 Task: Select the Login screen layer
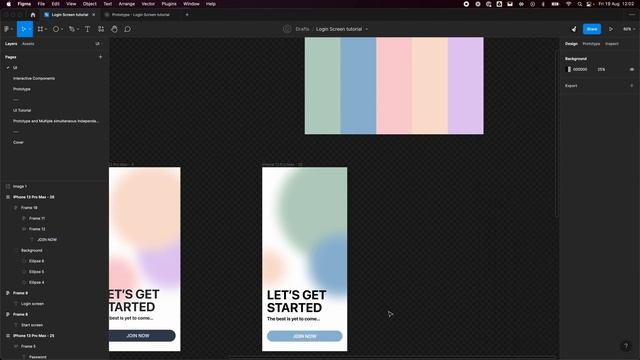[32, 304]
